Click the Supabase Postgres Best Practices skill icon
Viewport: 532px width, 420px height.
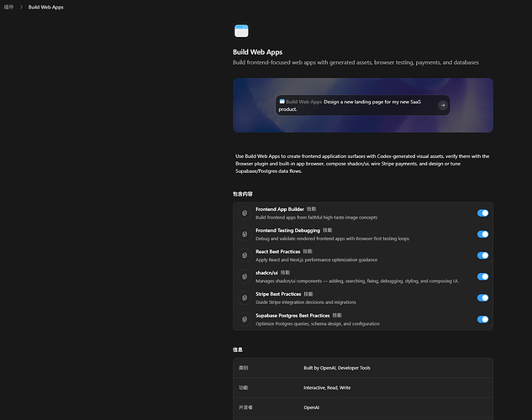tap(245, 319)
